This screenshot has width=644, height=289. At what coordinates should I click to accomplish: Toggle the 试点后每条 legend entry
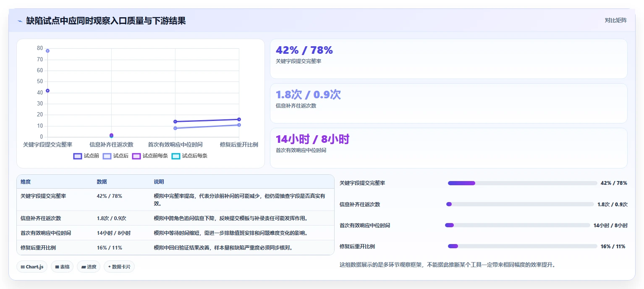189,156
